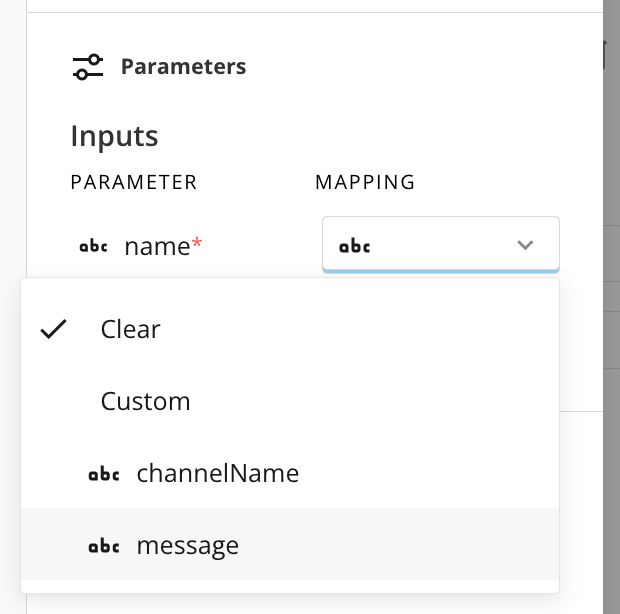Viewport: 620px width, 614px height.
Task: Click the abc icon next to channelName
Action: coord(104,474)
